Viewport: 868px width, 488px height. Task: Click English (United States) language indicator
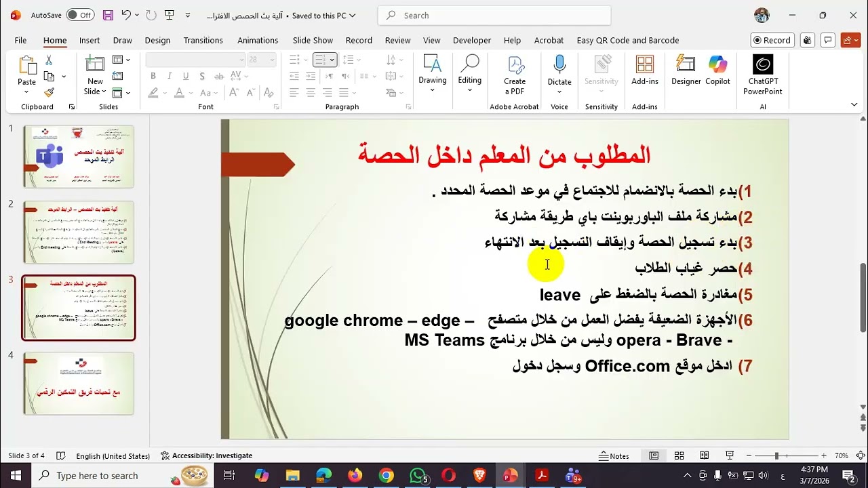point(113,456)
